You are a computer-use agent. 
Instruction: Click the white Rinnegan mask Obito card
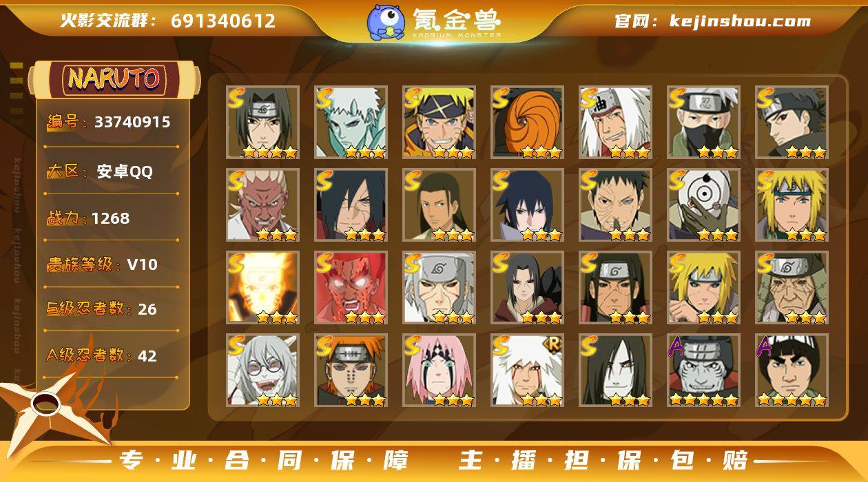tap(703, 205)
